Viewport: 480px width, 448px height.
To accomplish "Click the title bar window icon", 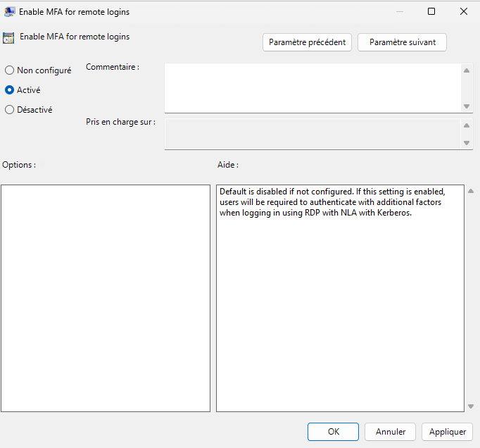I will pos(9,12).
